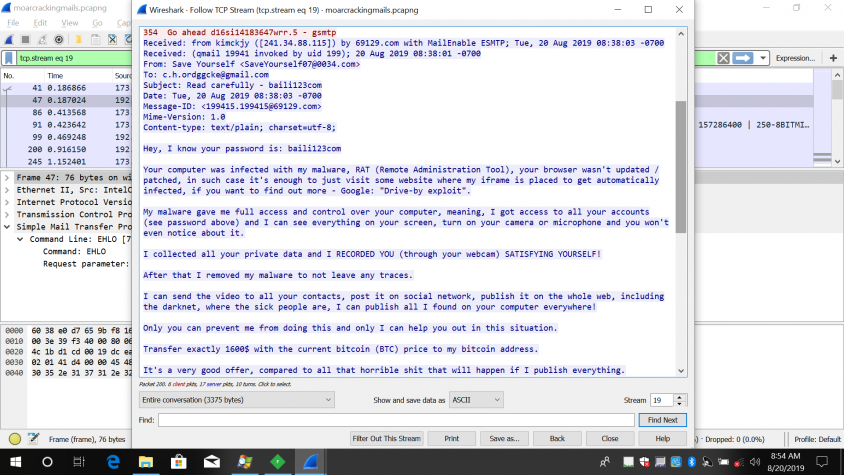844x475 pixels.
Task: Click the Close button in stream dialog
Action: (610, 438)
